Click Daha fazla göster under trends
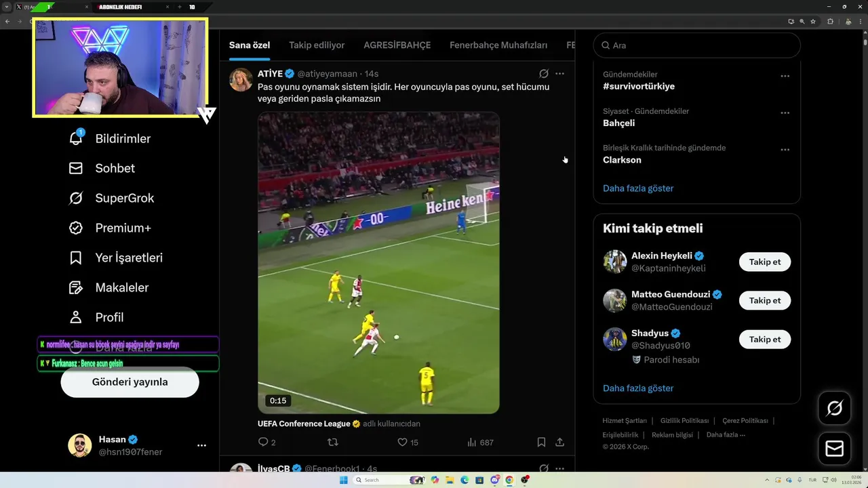The height and width of the screenshot is (488, 868). pyautogui.click(x=638, y=188)
